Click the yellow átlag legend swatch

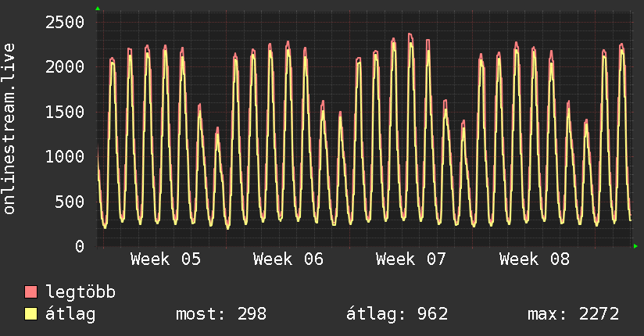31,315
